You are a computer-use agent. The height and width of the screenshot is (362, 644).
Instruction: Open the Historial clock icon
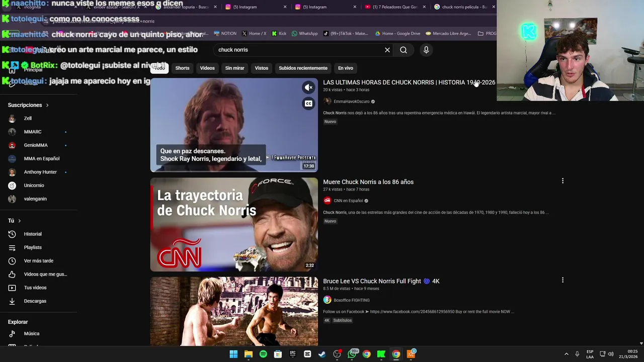click(x=12, y=234)
